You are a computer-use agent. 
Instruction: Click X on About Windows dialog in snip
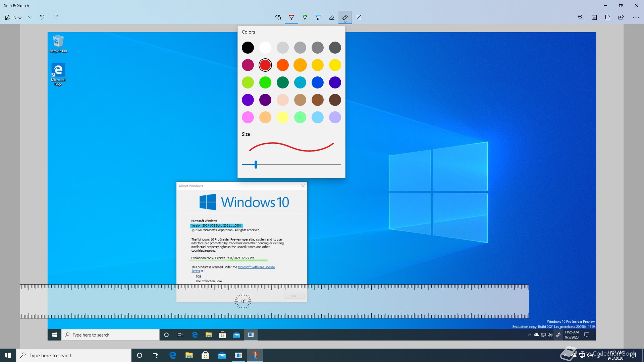tap(303, 186)
